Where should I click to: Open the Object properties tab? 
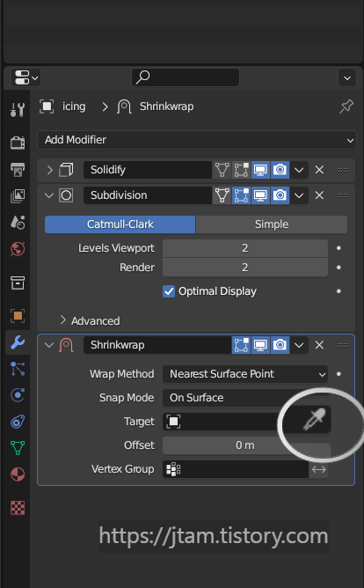[18, 316]
